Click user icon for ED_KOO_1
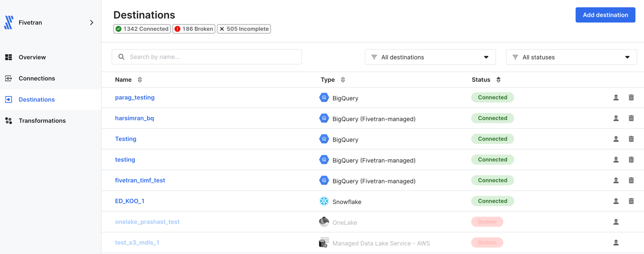 point(616,201)
